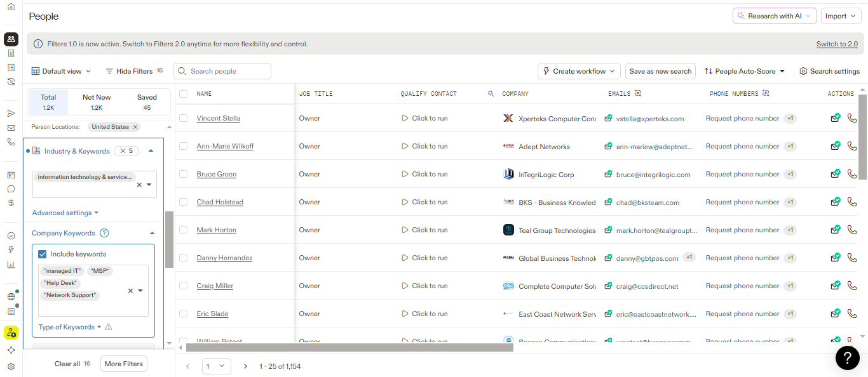The image size is (868, 377).
Task: Open the People Auto-Score sort dropdown
Action: click(745, 71)
